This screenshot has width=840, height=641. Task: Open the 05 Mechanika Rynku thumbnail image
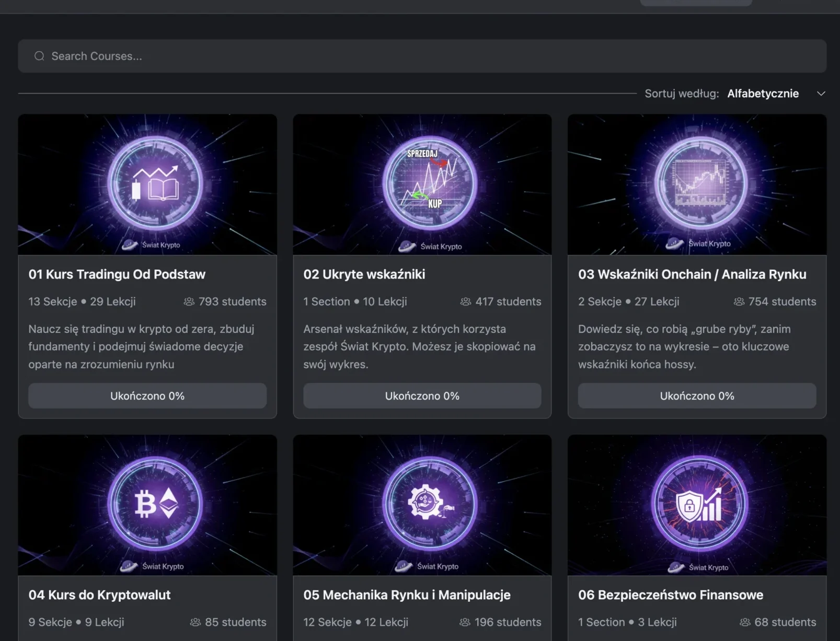pyautogui.click(x=422, y=505)
